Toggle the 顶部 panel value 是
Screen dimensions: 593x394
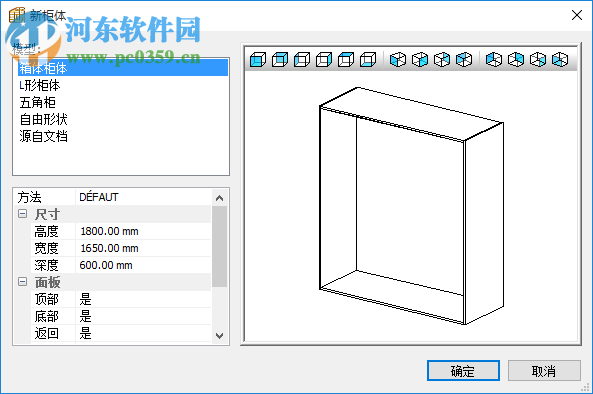point(143,299)
